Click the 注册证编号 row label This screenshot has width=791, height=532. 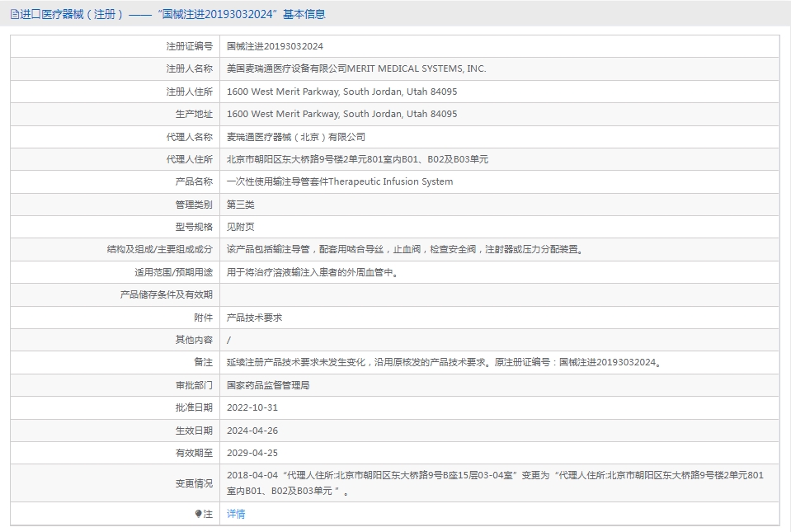click(189, 46)
